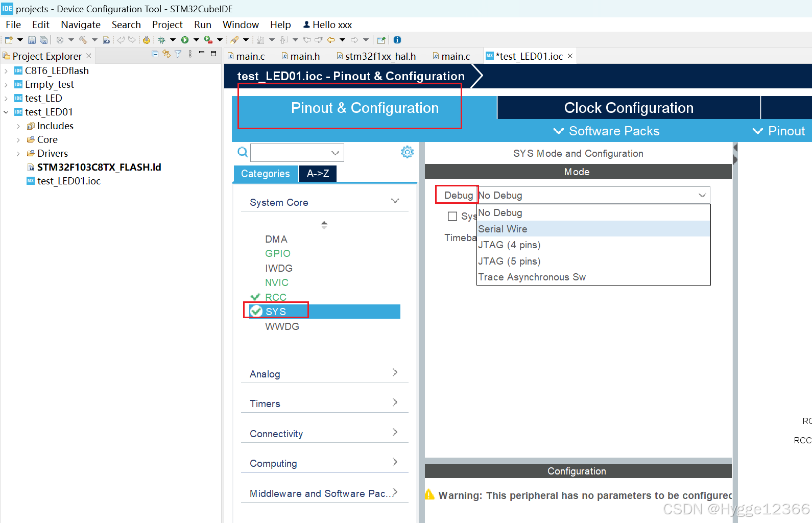Viewport: 812px width, 523px height.
Task: Click the Save All toolbar icon
Action: (44, 40)
